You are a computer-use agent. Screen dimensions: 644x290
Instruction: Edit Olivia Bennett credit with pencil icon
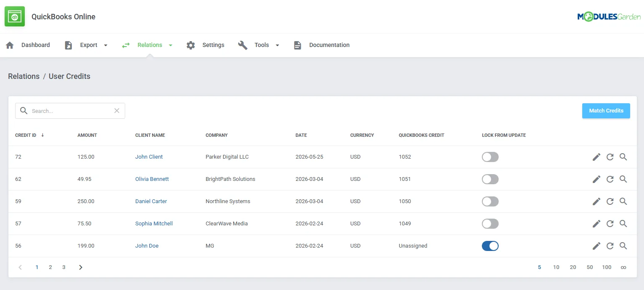point(597,179)
